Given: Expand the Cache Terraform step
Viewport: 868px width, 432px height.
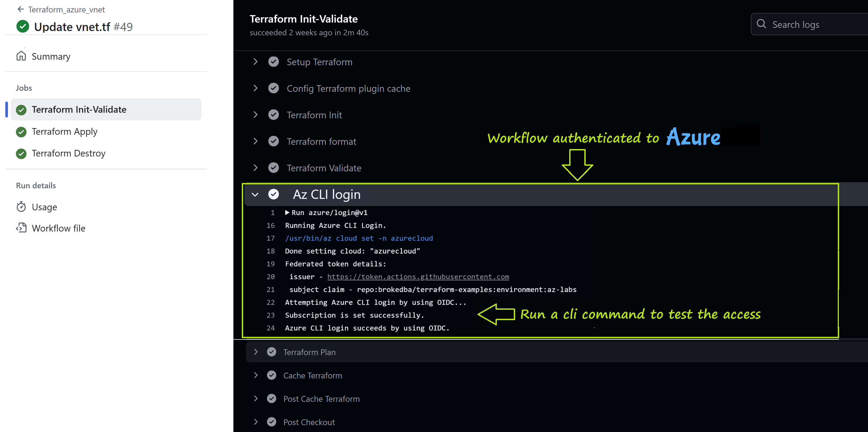Looking at the screenshot, I should coord(256,375).
